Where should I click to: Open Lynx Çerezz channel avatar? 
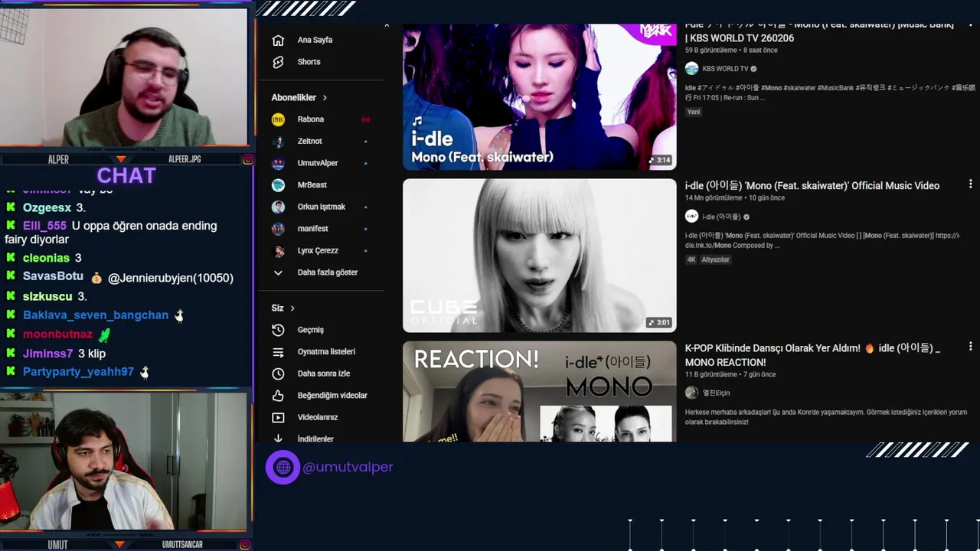pyautogui.click(x=278, y=250)
